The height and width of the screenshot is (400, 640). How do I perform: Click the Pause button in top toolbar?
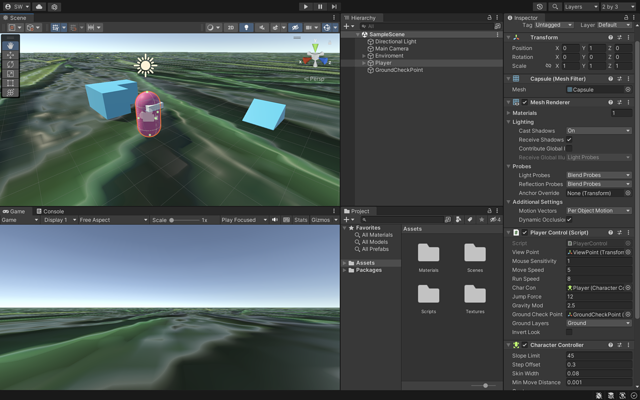[320, 7]
